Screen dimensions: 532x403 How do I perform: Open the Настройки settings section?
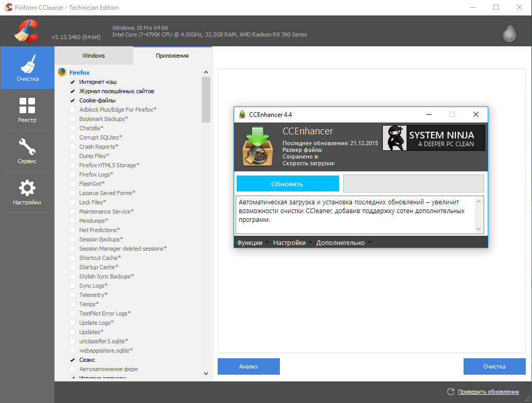tap(27, 192)
